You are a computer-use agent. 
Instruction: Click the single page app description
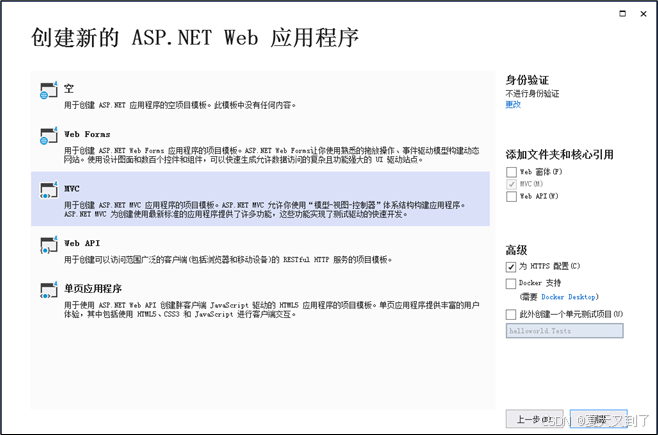(272, 309)
